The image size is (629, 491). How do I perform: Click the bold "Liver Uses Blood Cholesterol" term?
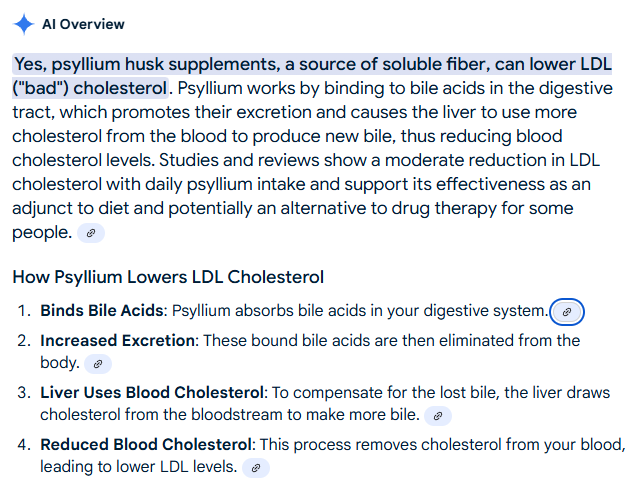[152, 392]
